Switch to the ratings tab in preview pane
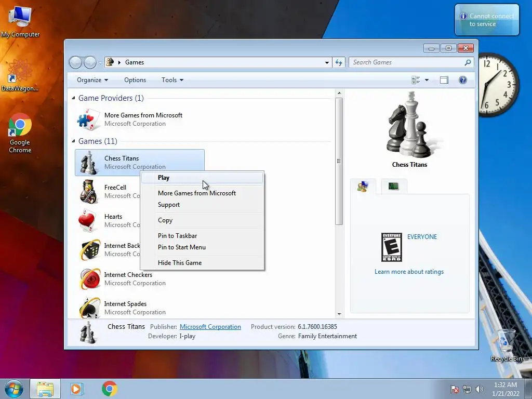This screenshot has width=532, height=399. (x=363, y=187)
